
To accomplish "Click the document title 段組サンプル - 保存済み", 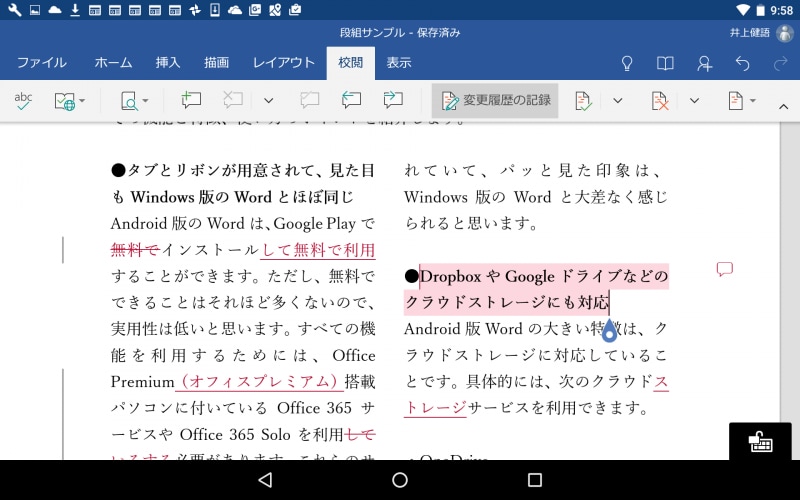I will [400, 33].
